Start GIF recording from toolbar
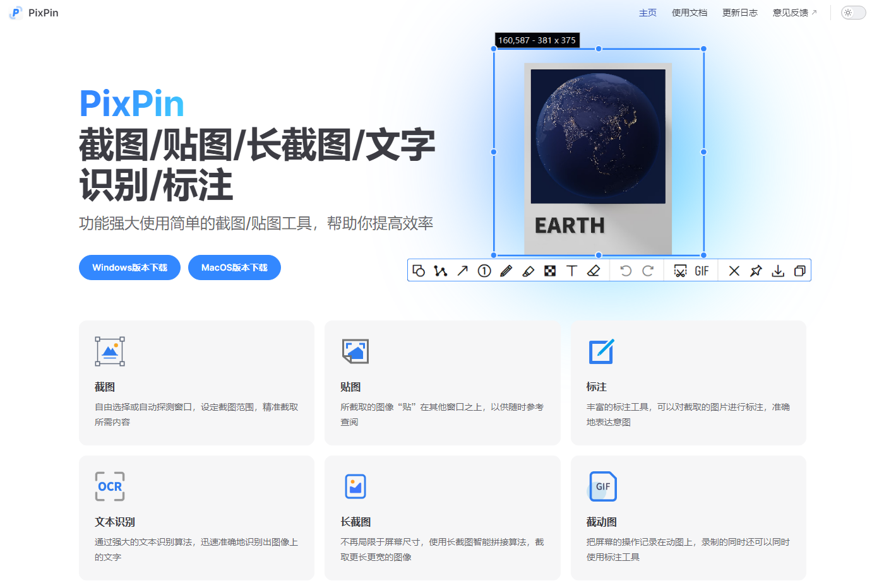Image resolution: width=872 pixels, height=588 pixels. pos(702,271)
